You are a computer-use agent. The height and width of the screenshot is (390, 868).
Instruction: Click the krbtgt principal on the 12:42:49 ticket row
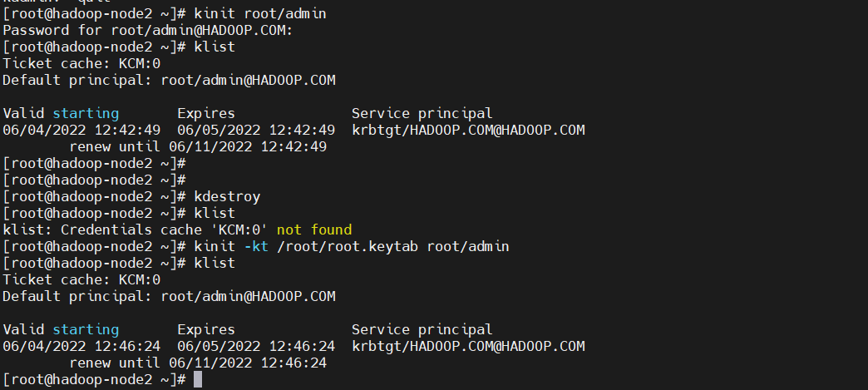click(468, 130)
